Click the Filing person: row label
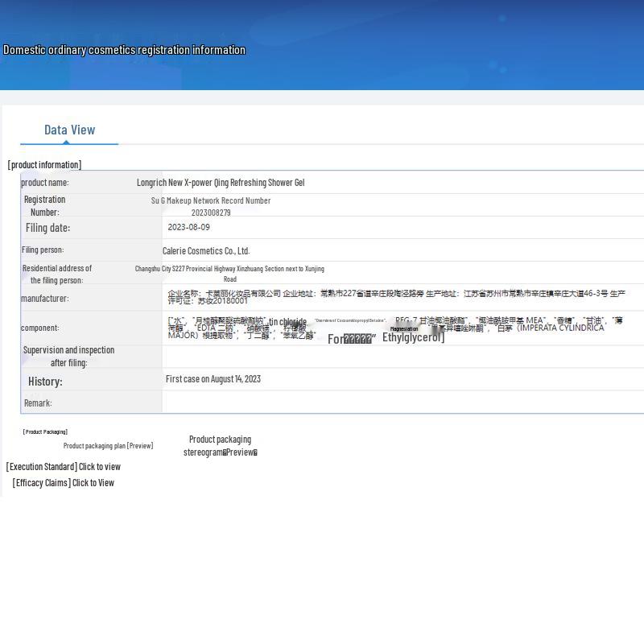The image size is (644, 644). click(x=43, y=250)
